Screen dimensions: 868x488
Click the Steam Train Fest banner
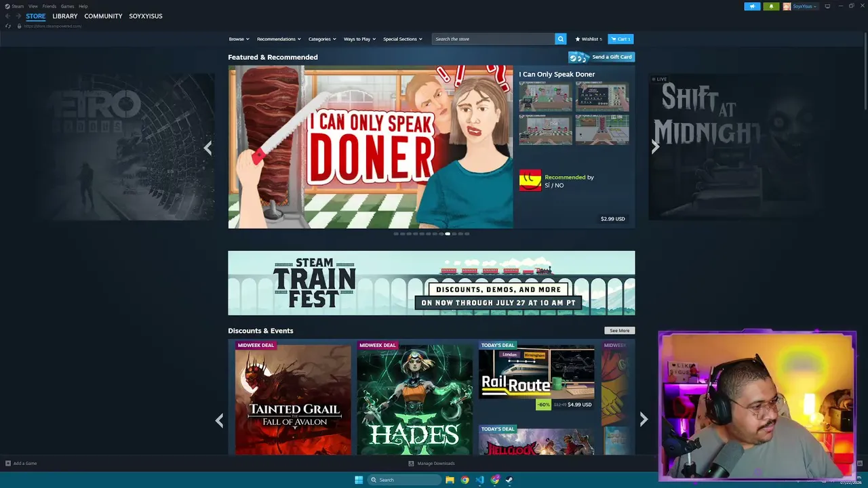click(x=431, y=283)
